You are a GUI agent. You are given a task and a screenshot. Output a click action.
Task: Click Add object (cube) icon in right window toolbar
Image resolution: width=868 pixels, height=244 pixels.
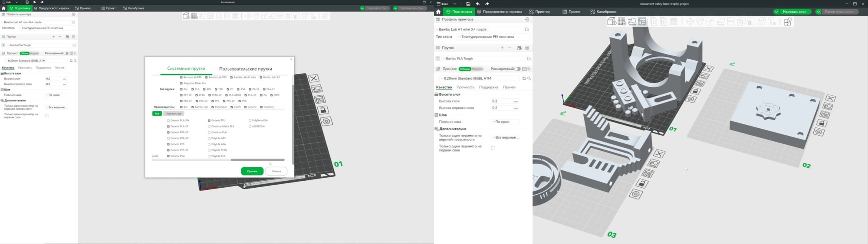612,21
